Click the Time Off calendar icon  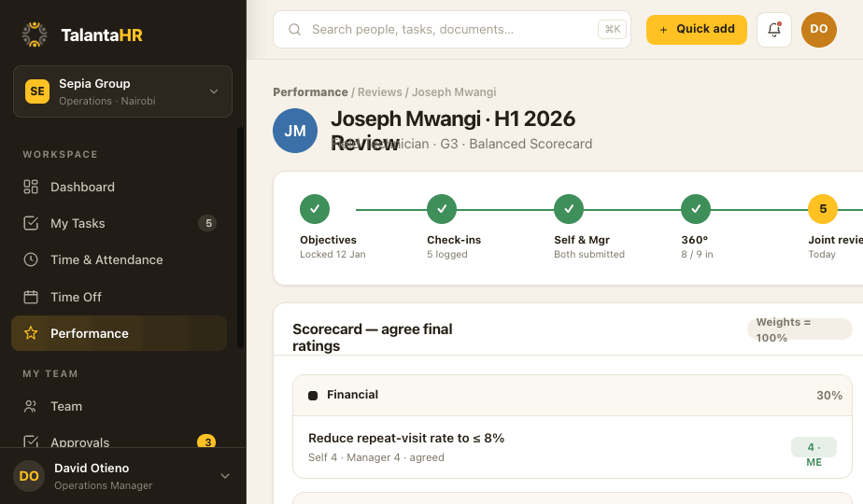coord(31,297)
